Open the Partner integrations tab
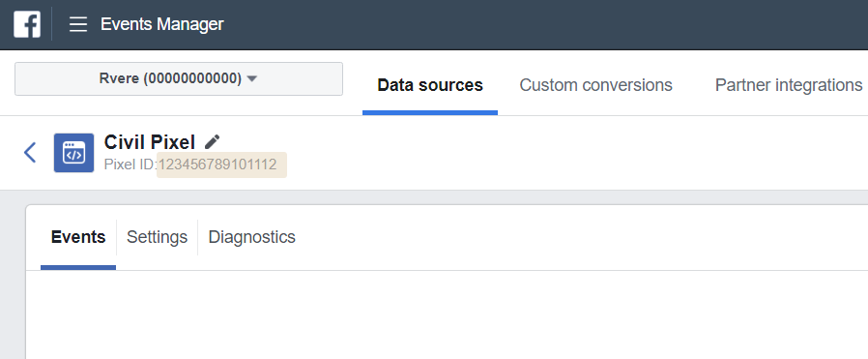The height and width of the screenshot is (359, 868). pos(789,85)
